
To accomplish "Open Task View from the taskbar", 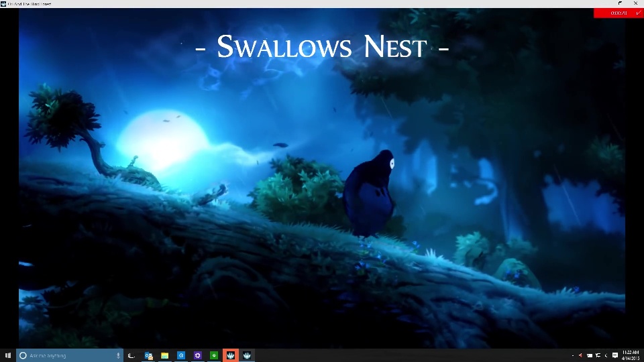I will click(131, 355).
